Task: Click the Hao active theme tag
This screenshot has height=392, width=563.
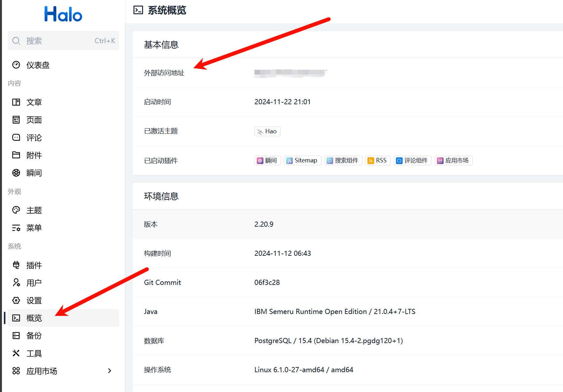Action: 267,131
